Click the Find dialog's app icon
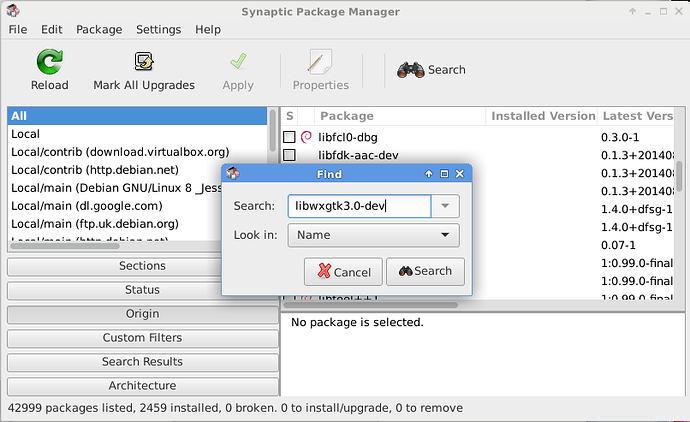 (x=232, y=173)
